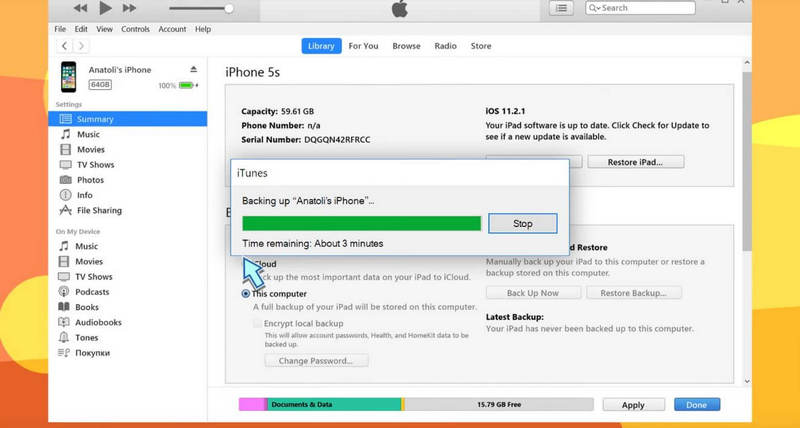The image size is (800, 428).
Task: Click the Apply button
Action: pos(633,405)
